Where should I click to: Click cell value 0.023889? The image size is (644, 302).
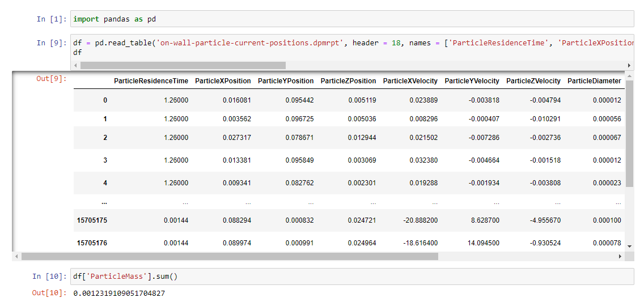[423, 100]
